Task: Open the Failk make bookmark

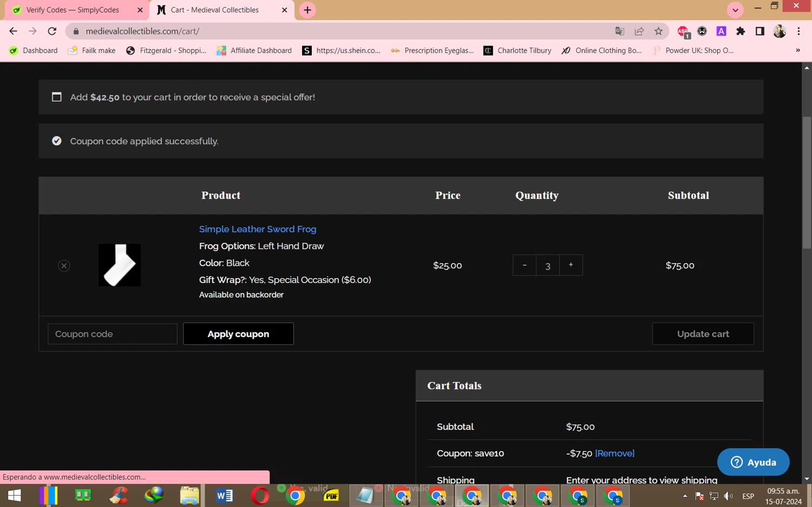Action: (x=91, y=50)
